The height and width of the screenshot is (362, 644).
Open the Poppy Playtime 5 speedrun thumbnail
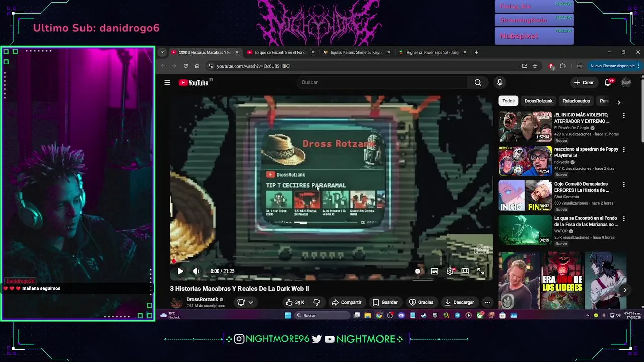[x=525, y=161]
